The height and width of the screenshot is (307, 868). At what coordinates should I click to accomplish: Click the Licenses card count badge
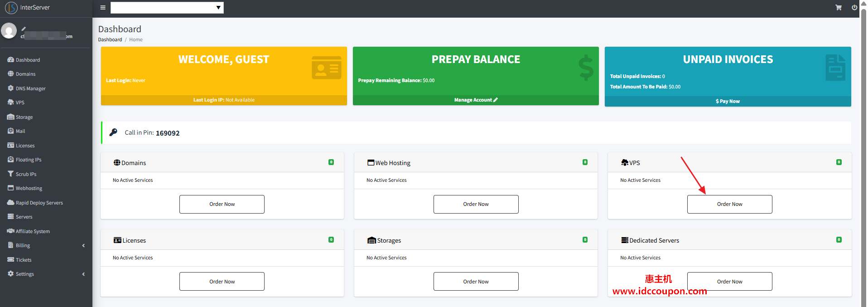pyautogui.click(x=331, y=239)
